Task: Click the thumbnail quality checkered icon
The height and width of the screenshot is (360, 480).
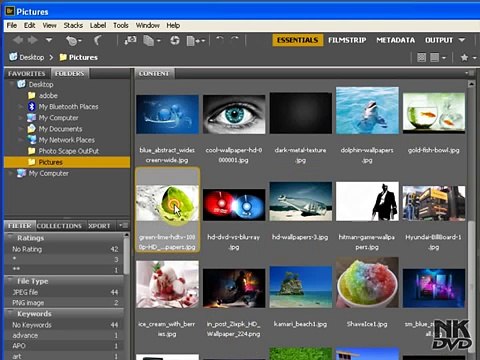Action: coord(421,58)
